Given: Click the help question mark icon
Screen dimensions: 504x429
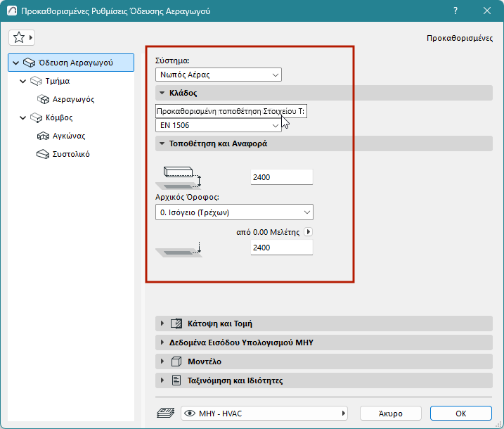Looking at the screenshot, I should [455, 11].
